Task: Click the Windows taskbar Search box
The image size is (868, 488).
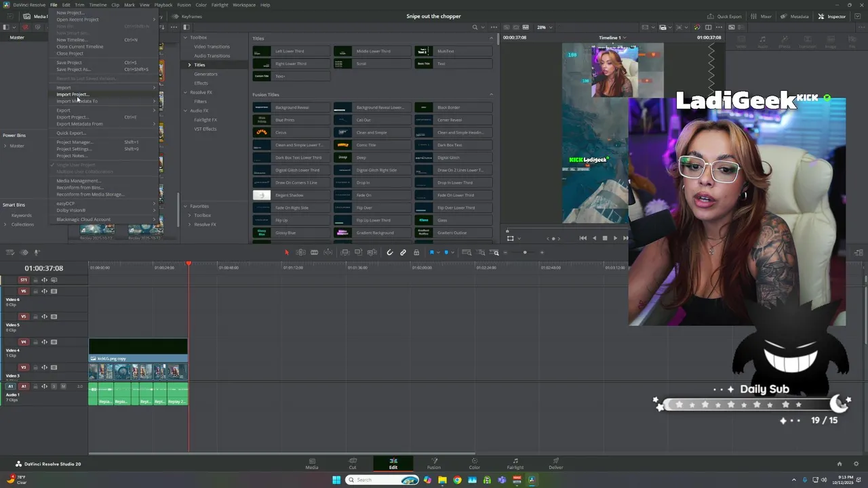Action: (382, 480)
